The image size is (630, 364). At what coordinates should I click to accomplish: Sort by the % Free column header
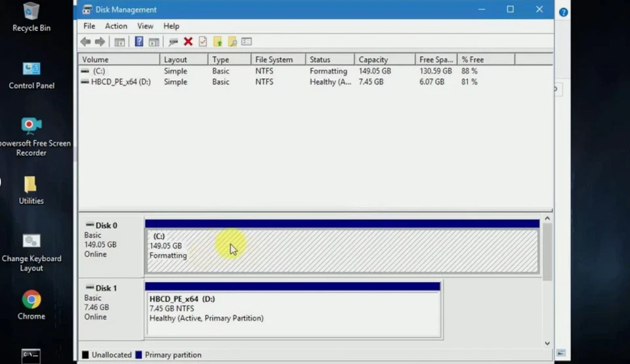pyautogui.click(x=486, y=60)
